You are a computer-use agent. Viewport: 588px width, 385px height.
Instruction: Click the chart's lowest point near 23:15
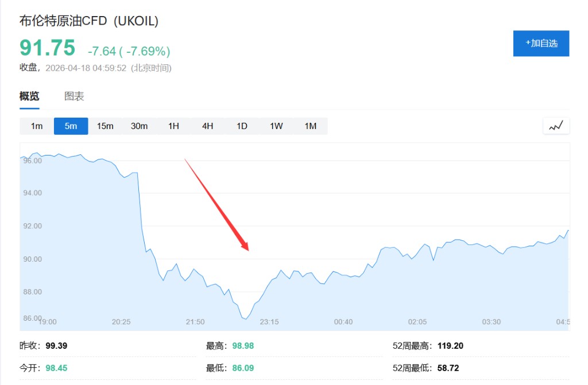coord(245,318)
